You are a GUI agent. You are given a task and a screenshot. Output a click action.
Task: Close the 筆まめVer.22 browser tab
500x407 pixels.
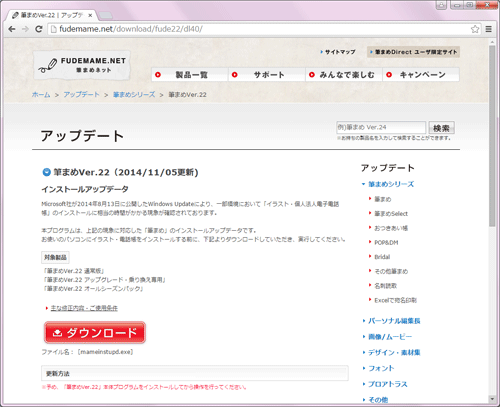90,15
